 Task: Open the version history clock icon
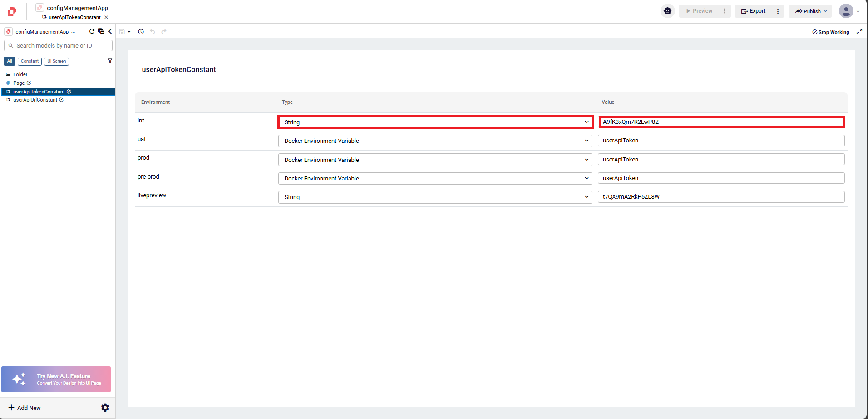tap(141, 32)
